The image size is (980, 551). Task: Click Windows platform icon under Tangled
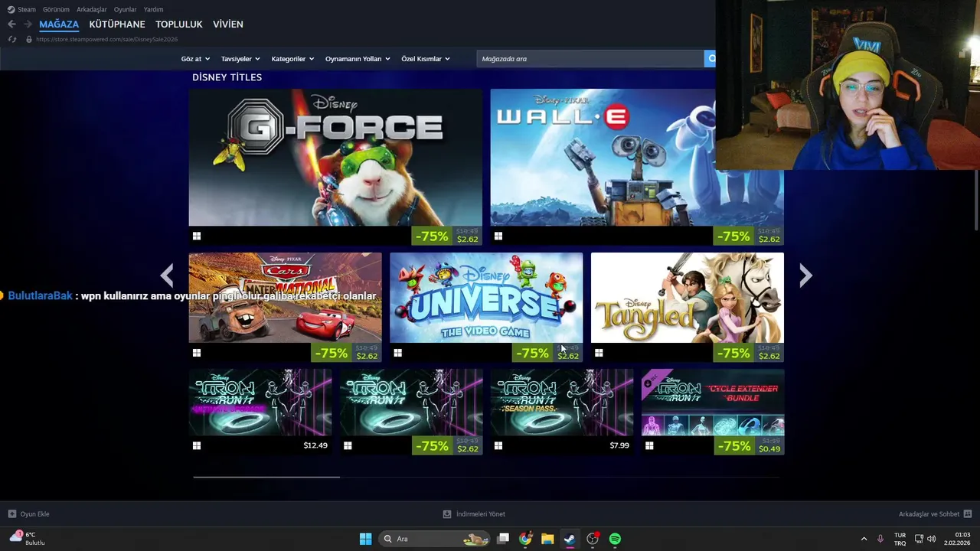599,353
